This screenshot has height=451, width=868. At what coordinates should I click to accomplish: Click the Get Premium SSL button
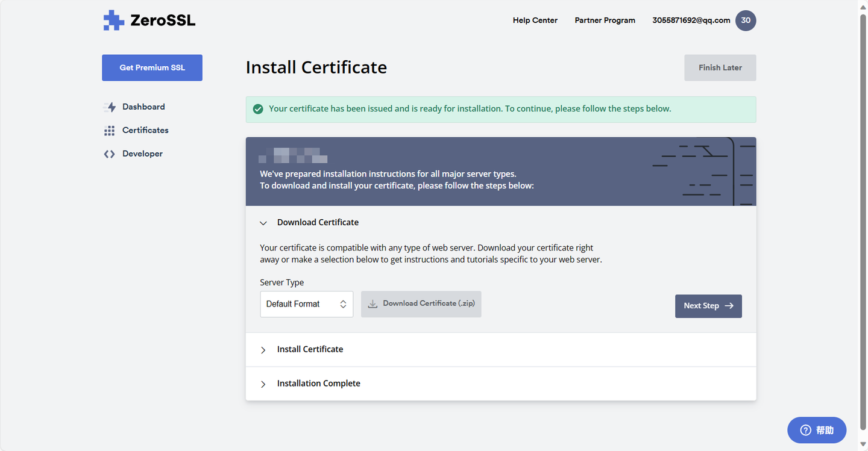pos(152,68)
